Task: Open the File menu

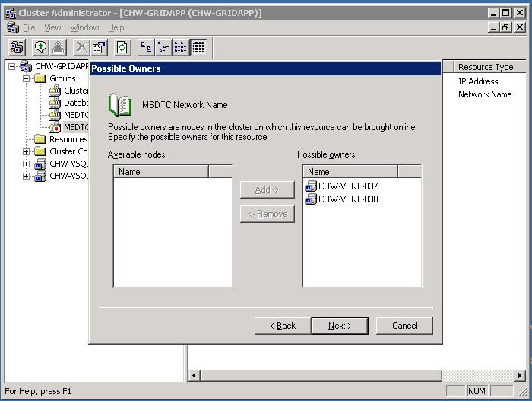Action: [x=29, y=27]
